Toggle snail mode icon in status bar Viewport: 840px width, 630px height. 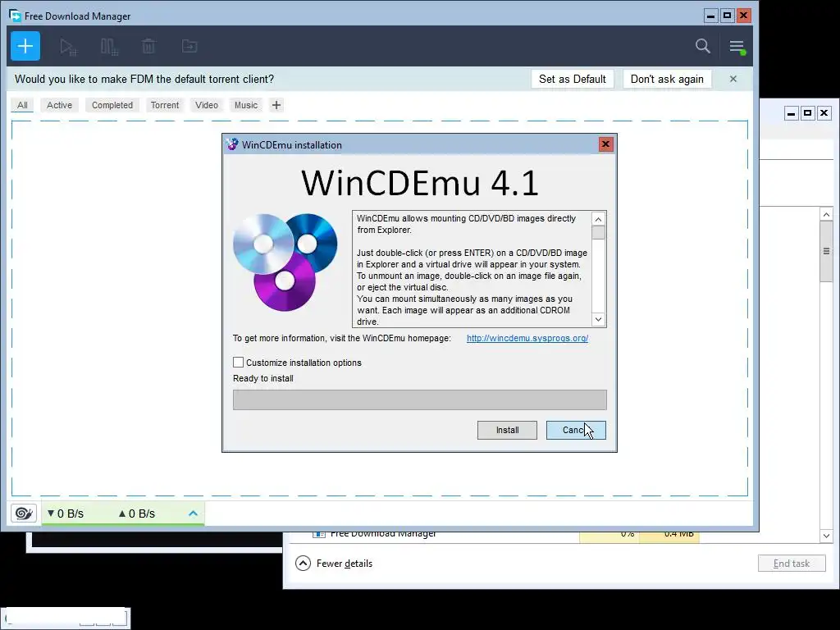[x=24, y=514]
